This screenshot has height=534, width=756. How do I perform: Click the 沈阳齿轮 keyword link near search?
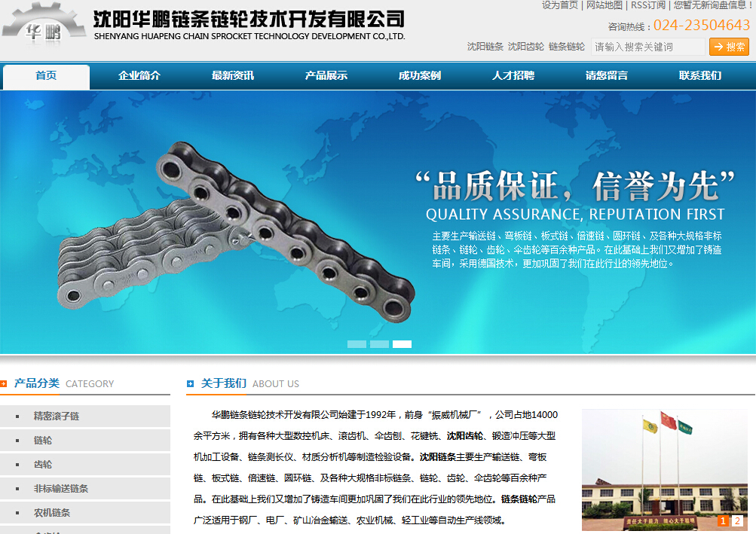(526, 47)
